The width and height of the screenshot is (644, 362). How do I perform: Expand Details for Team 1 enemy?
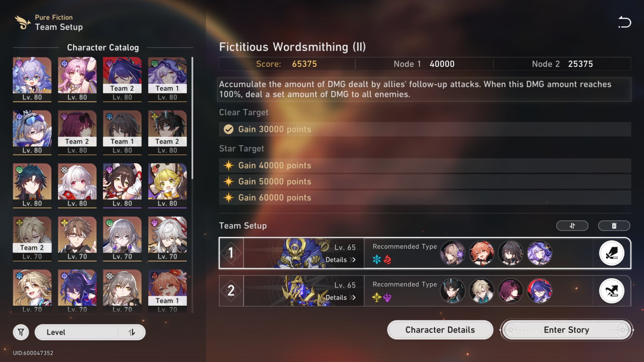click(340, 260)
